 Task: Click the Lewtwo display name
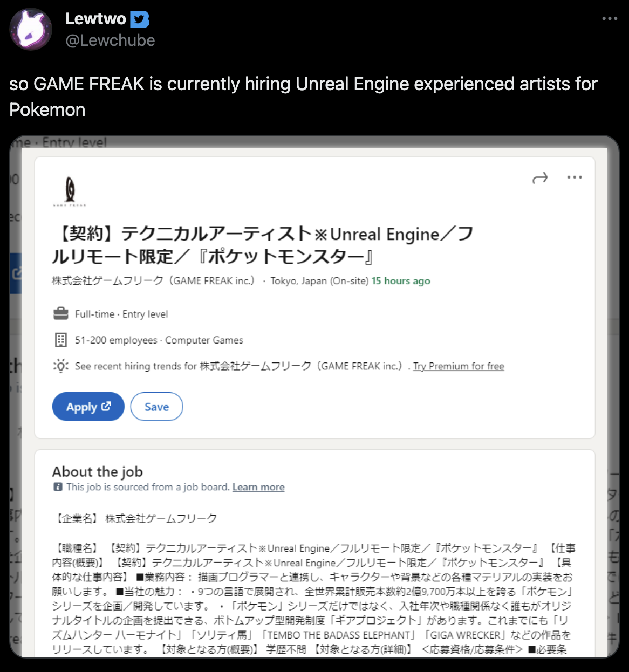[x=95, y=19]
